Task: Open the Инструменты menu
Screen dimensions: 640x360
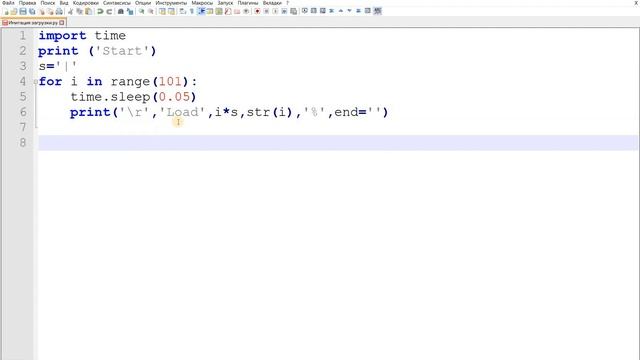Action: click(171, 3)
